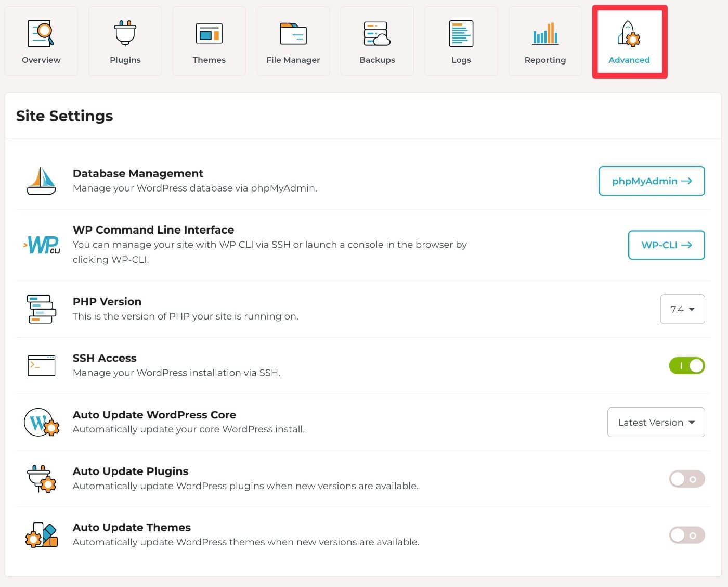Click the SSH Access title

click(105, 358)
